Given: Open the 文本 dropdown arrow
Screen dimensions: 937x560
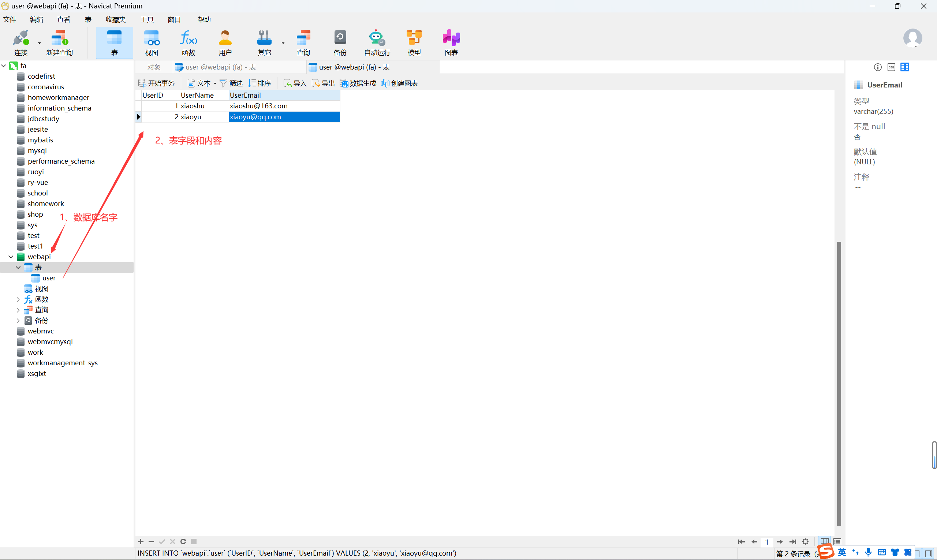Looking at the screenshot, I should (215, 83).
